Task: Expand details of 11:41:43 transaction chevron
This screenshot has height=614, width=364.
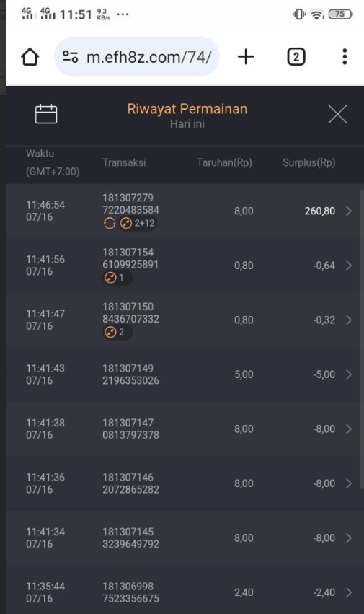Action: coord(349,374)
